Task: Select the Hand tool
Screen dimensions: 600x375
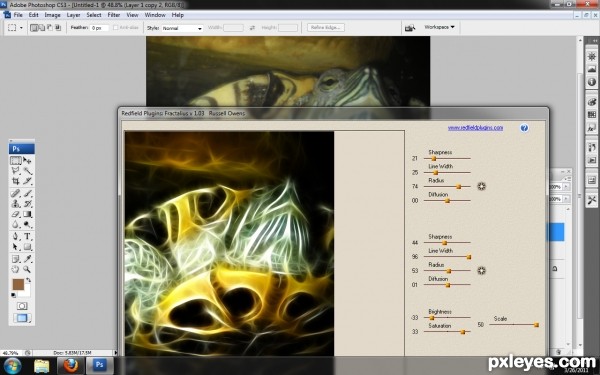Action: tap(16, 269)
